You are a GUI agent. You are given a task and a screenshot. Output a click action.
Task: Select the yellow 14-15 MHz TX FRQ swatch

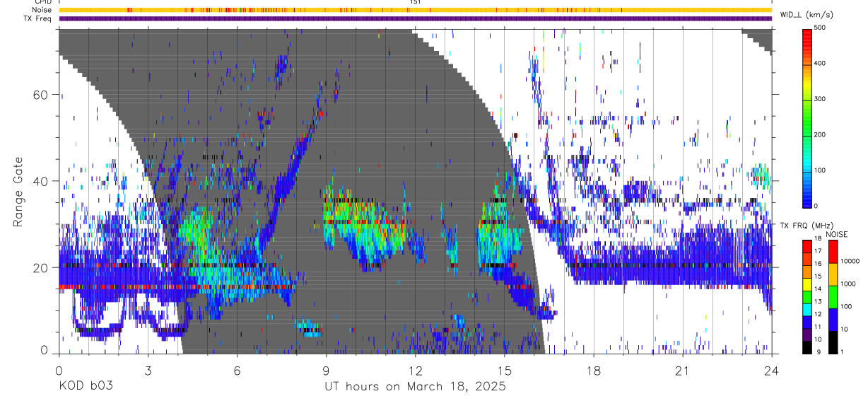pos(807,283)
